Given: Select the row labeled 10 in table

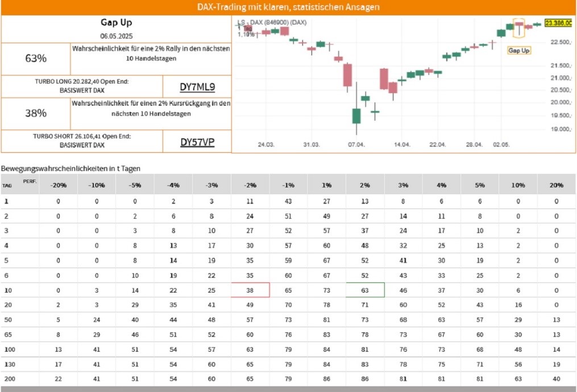Looking at the screenshot, I should coord(289,290).
